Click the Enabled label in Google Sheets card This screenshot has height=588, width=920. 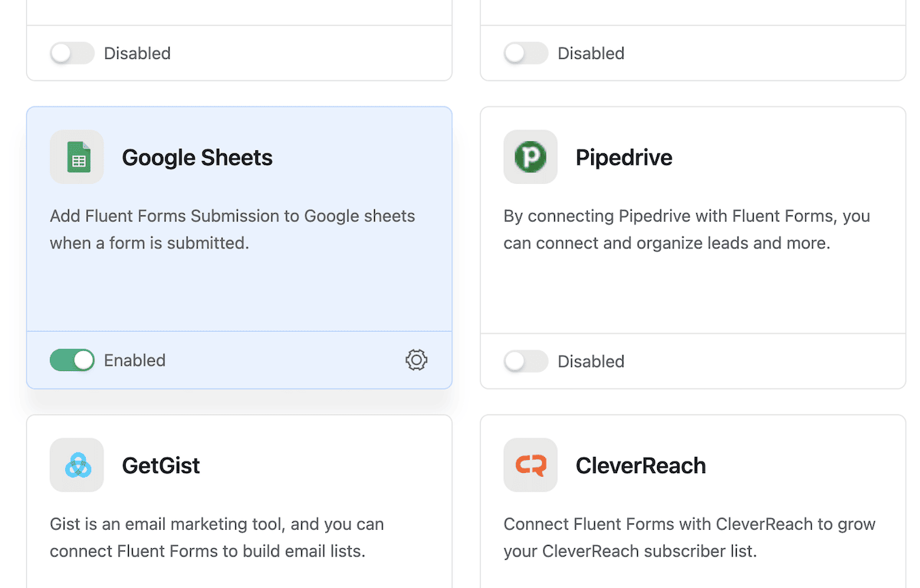(x=135, y=360)
